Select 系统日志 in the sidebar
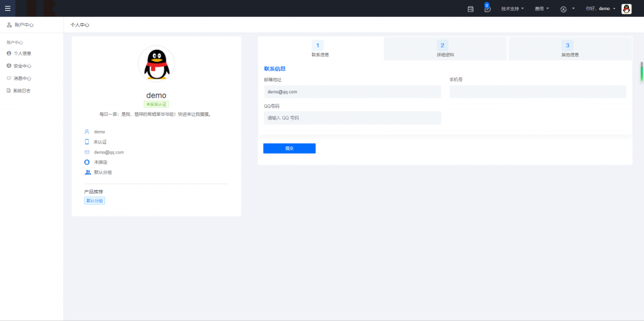Screen dimensions: 644x321 click(x=22, y=91)
